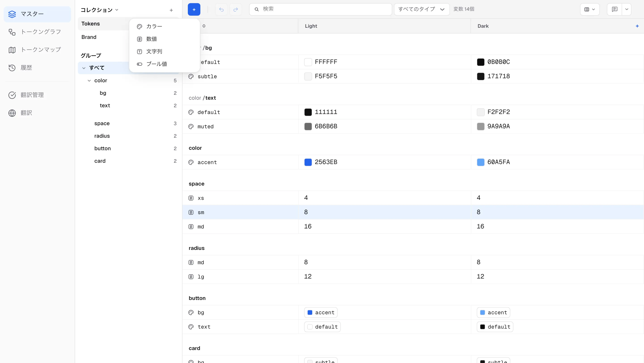
Task: Choose カラー from the type menu
Action: click(x=165, y=26)
